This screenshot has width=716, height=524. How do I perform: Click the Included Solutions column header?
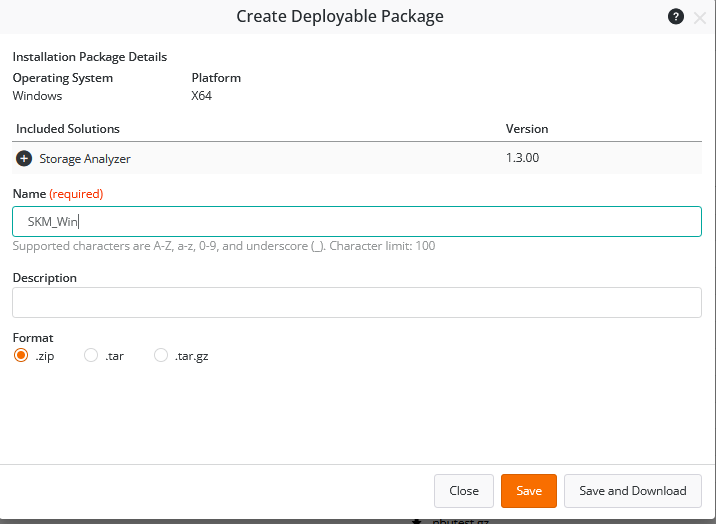[x=68, y=129]
